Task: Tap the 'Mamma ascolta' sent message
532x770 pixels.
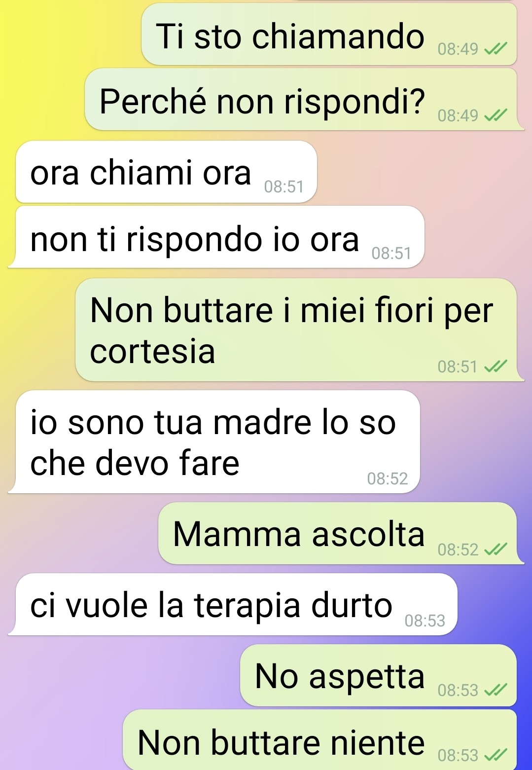Action: [x=341, y=533]
